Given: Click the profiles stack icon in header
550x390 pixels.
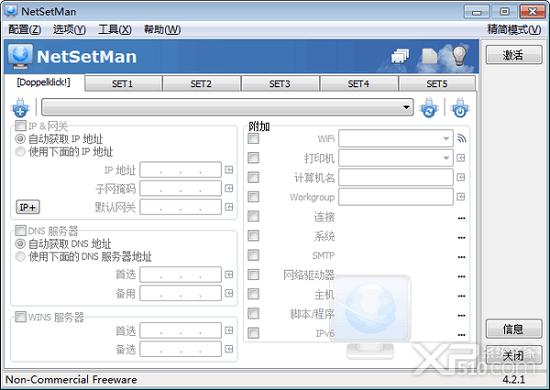Looking at the screenshot, I should (x=400, y=56).
